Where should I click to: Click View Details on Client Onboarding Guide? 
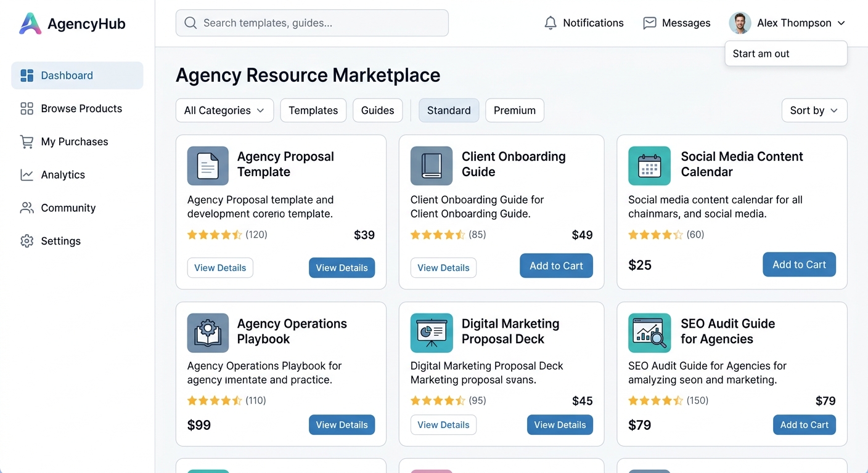[443, 268]
